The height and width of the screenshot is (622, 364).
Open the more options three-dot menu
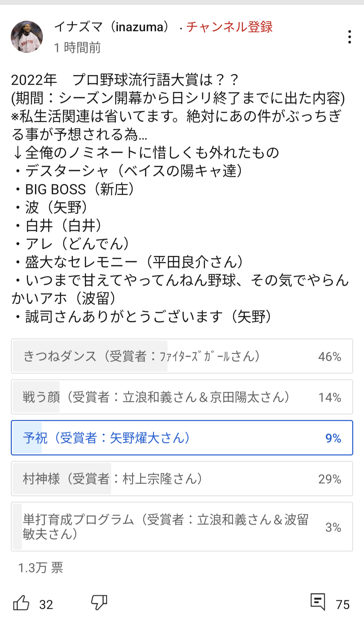(x=350, y=37)
